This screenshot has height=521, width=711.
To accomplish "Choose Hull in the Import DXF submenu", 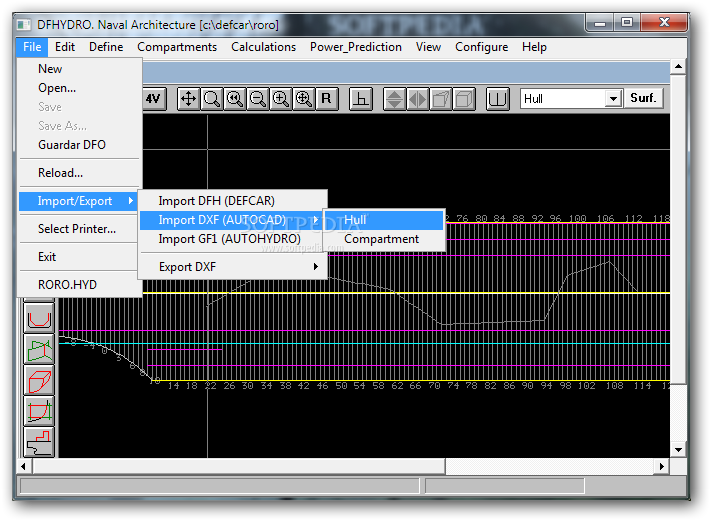I will pyautogui.click(x=384, y=220).
